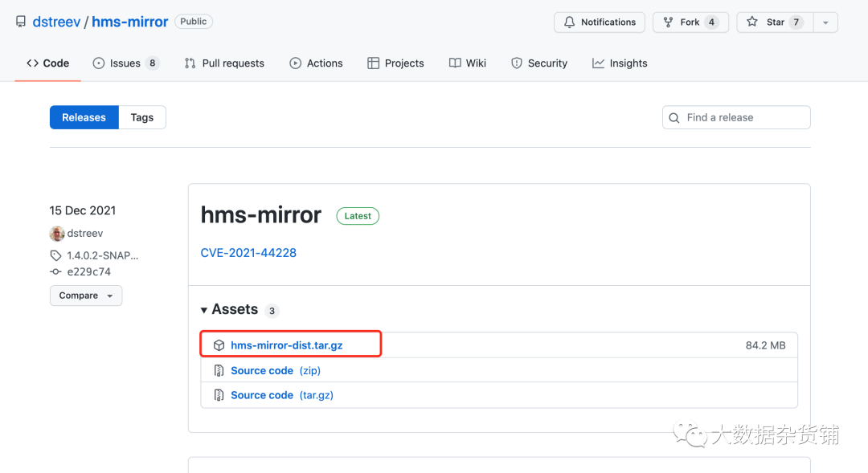Click the fork count 4

pyautogui.click(x=711, y=22)
